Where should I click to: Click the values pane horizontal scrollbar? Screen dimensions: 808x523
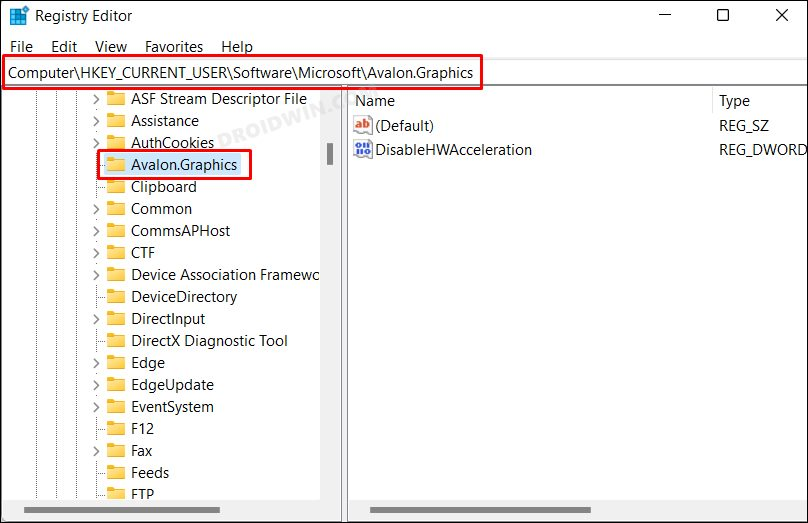[480, 510]
